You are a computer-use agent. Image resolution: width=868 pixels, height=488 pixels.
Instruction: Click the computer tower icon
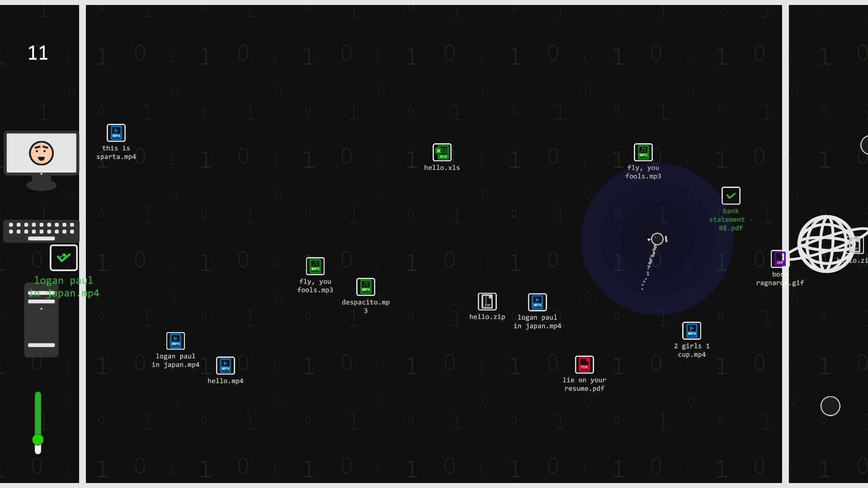[41, 320]
